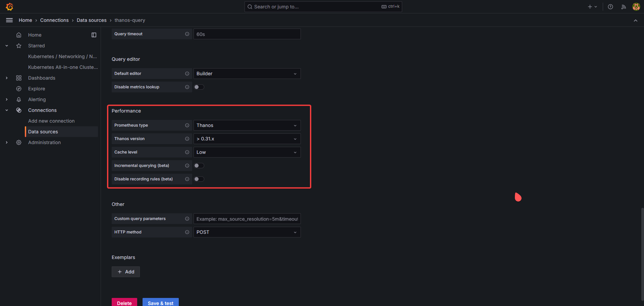Toggle Disable metrics lookup switch
The width and height of the screenshot is (644, 306).
(199, 87)
